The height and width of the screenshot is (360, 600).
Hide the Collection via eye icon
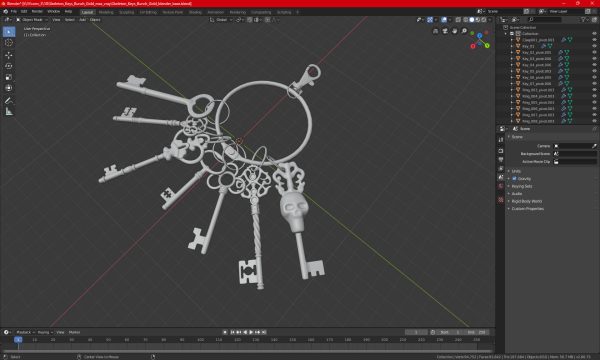coord(594,34)
